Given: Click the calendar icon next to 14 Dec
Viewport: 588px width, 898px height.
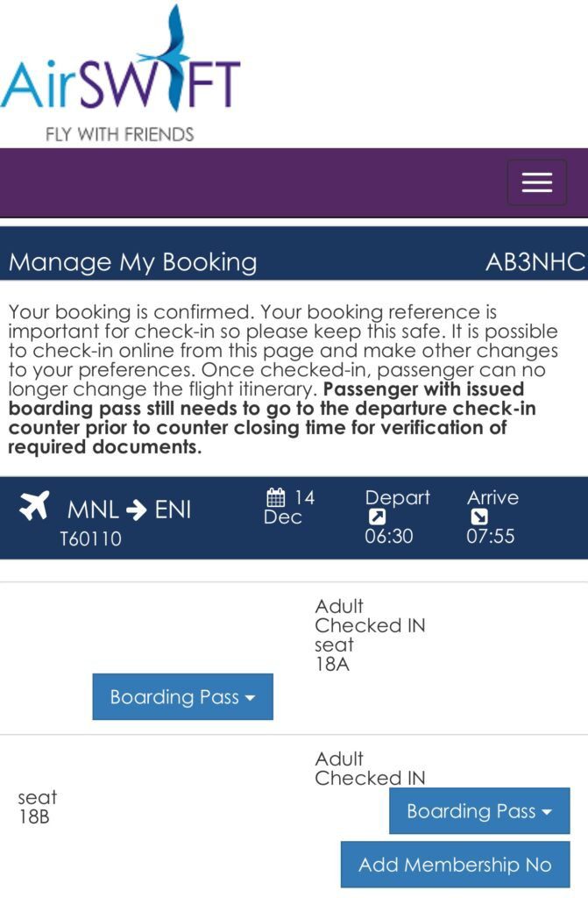Looking at the screenshot, I should click(x=276, y=498).
